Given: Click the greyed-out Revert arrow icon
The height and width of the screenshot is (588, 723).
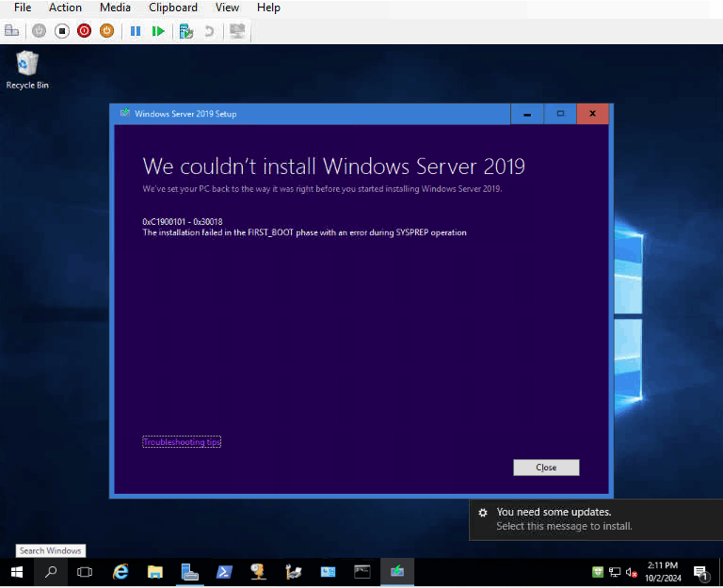Looking at the screenshot, I should (209, 31).
